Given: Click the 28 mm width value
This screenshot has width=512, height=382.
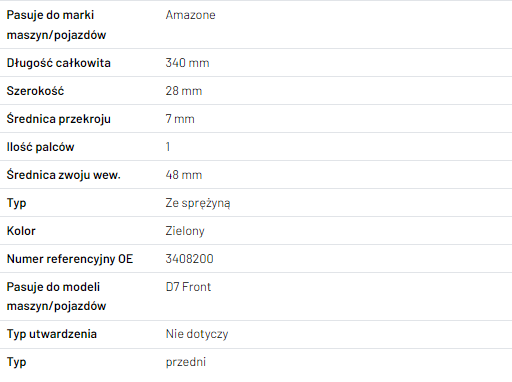Looking at the screenshot, I should (x=184, y=91).
